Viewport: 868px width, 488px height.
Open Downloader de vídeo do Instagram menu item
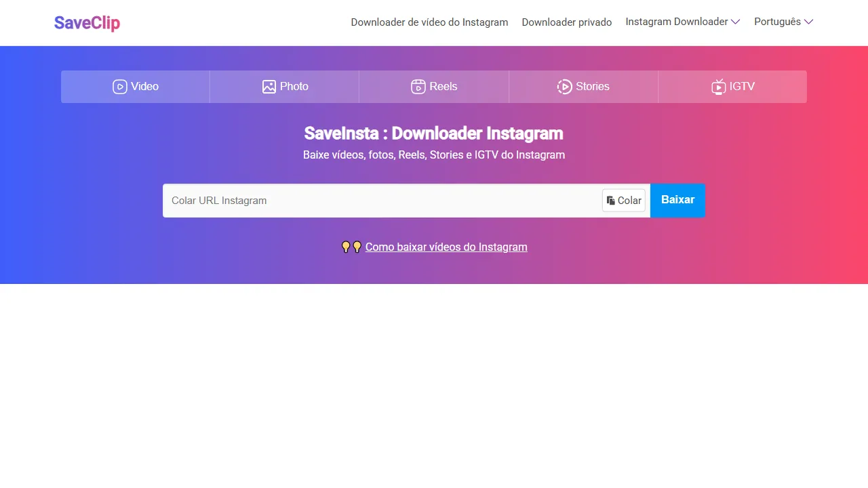[429, 22]
